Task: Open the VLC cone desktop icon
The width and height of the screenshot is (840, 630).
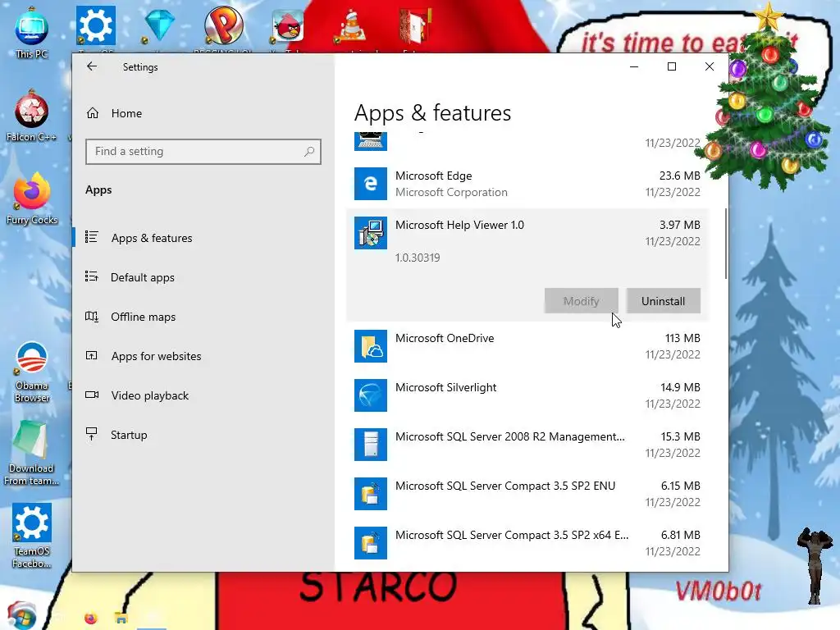Action: coord(351,25)
